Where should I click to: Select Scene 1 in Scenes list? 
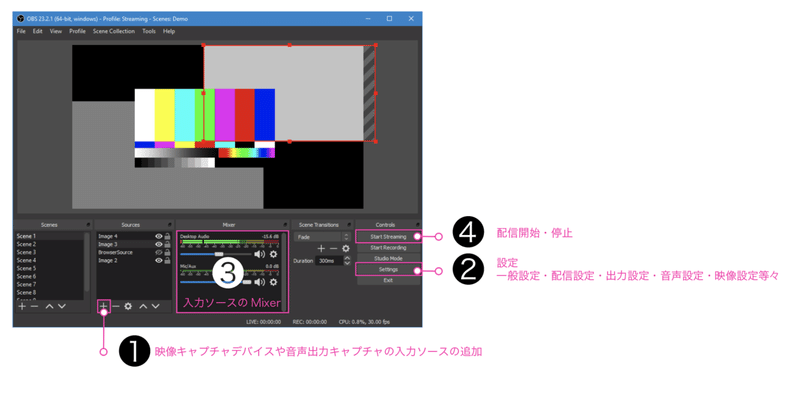[x=49, y=236]
